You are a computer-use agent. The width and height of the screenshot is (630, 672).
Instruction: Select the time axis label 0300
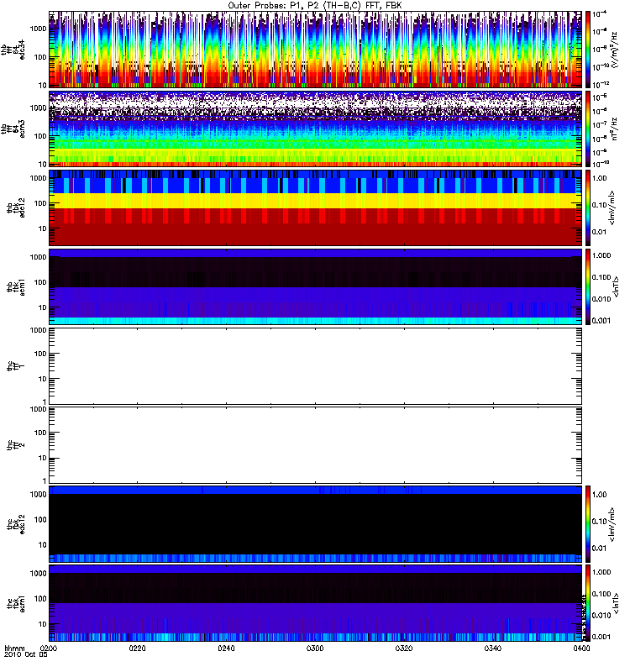315,648
